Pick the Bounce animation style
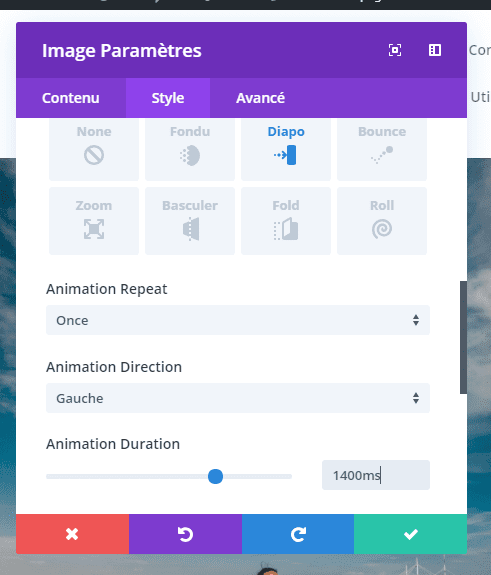This screenshot has height=575, width=491. tap(382, 149)
